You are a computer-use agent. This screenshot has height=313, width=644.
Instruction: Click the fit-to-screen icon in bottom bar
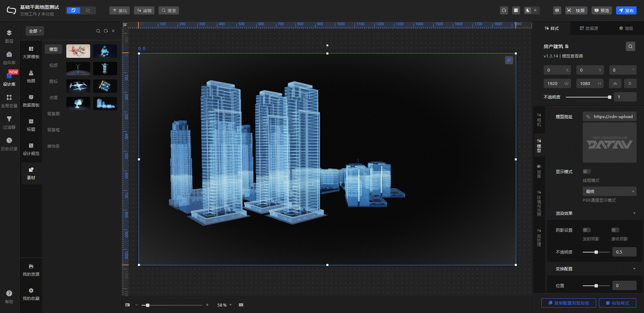(128, 305)
